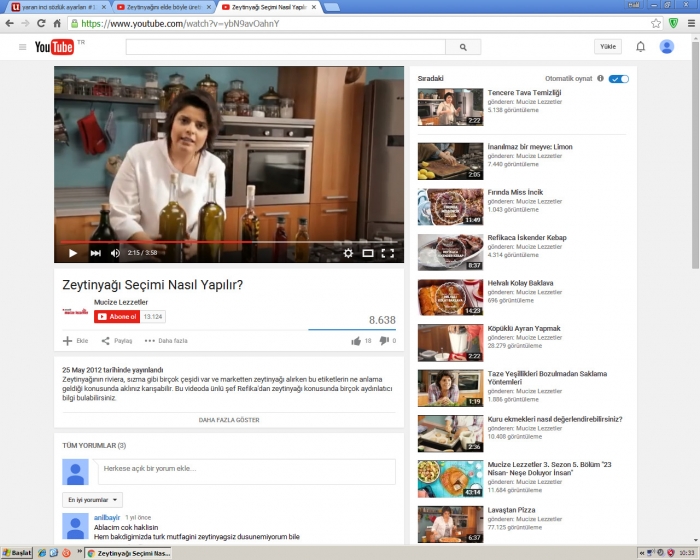
Task: Open the account avatar menu
Action: 667,46
